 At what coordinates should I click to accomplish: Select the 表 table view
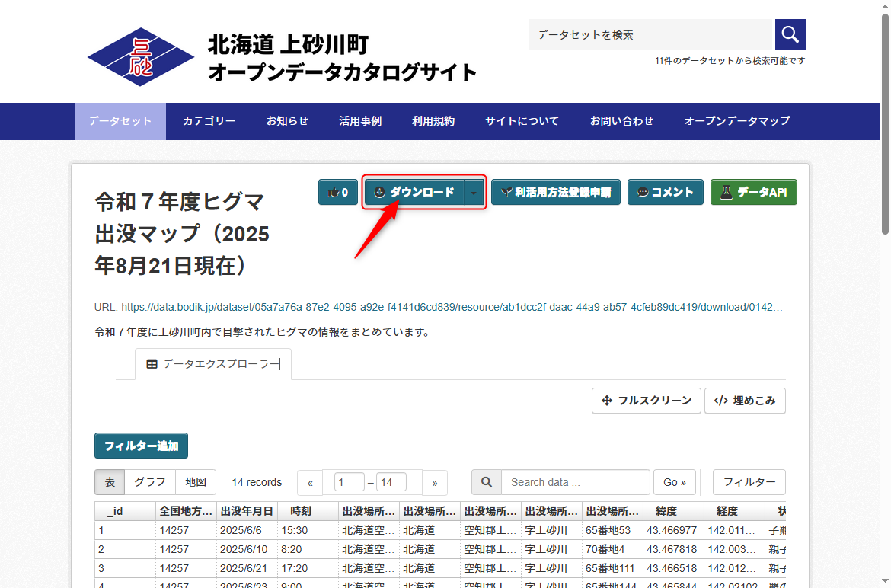(110, 482)
